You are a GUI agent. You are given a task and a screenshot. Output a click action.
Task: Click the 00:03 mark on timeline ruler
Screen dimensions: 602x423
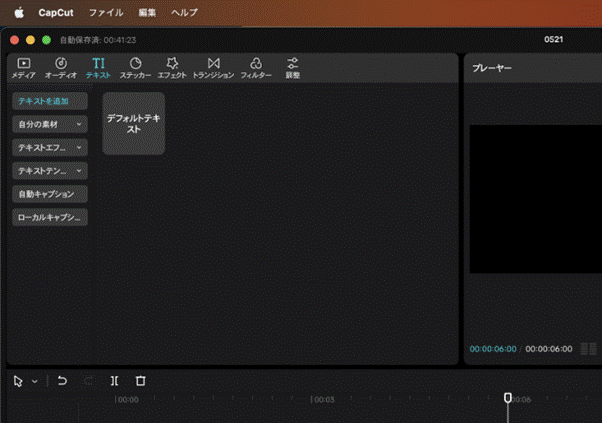coord(324,400)
